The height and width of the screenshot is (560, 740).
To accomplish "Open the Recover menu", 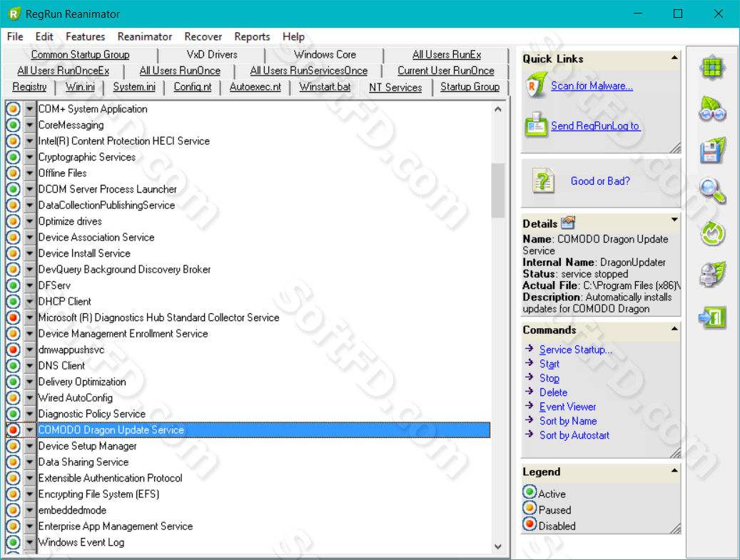I will click(203, 36).
